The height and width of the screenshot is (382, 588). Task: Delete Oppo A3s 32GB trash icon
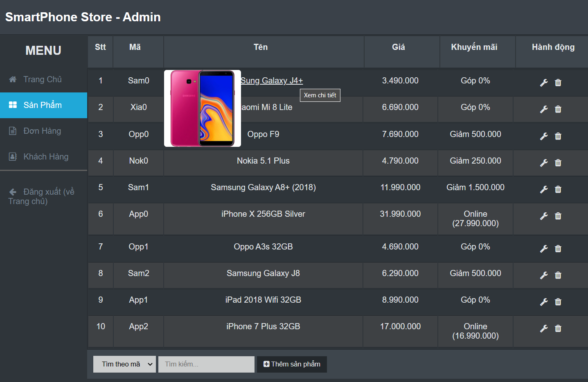point(558,249)
